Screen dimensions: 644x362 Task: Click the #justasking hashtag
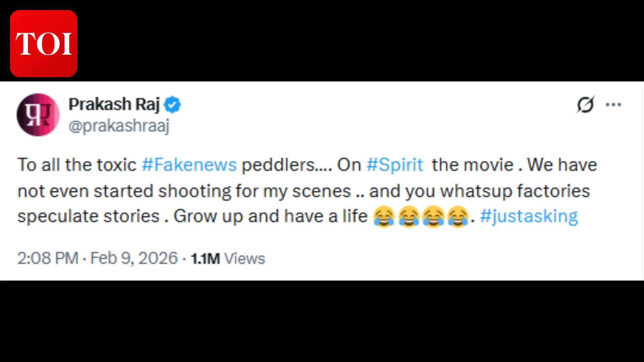pos(529,217)
